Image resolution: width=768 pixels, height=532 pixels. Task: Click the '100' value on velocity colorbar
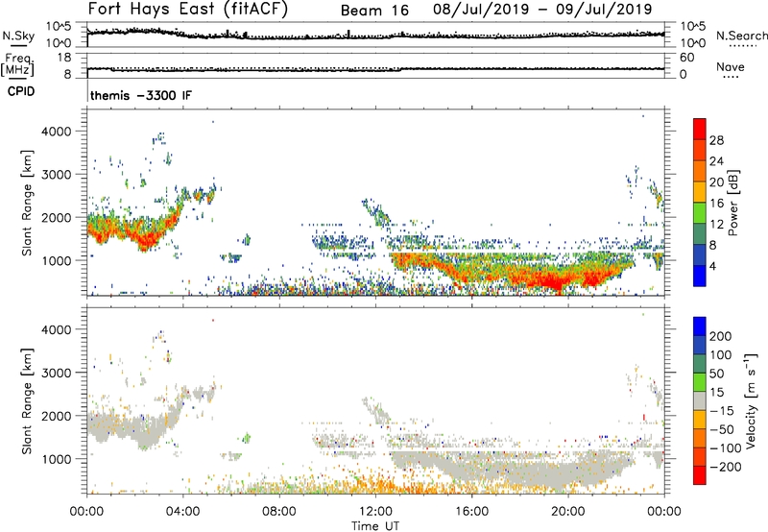[x=721, y=355]
